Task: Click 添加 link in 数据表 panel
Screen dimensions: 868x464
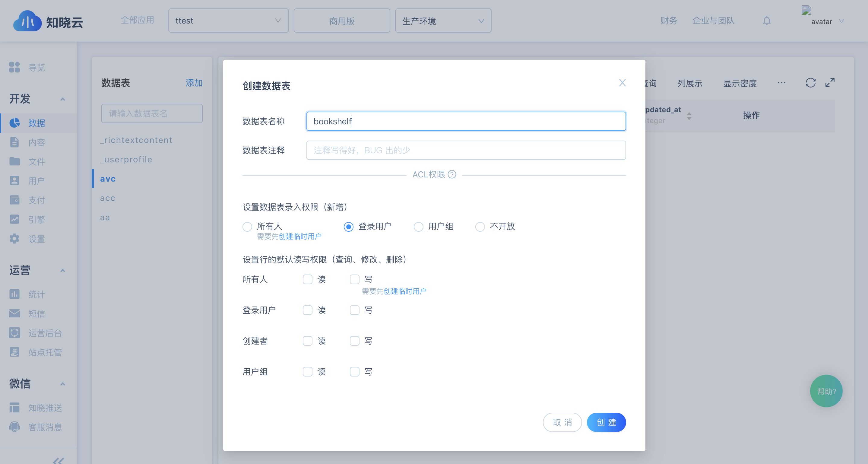Action: pos(194,83)
